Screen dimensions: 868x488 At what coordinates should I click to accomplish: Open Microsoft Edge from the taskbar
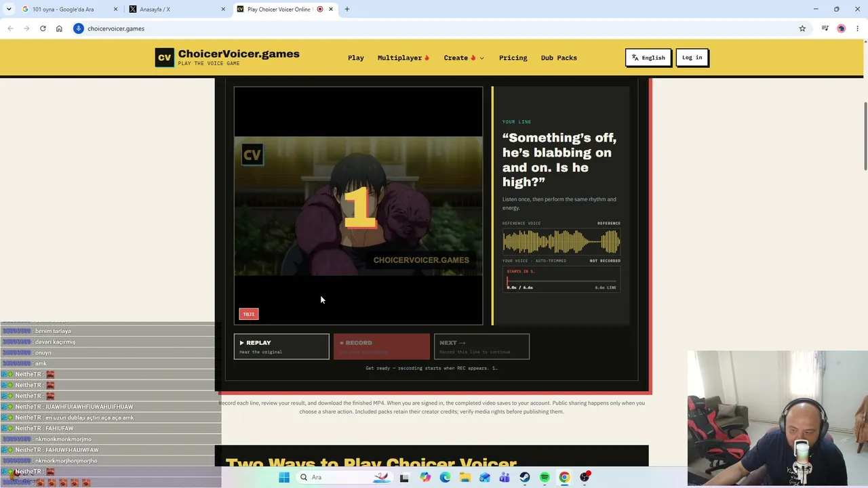pos(445,477)
